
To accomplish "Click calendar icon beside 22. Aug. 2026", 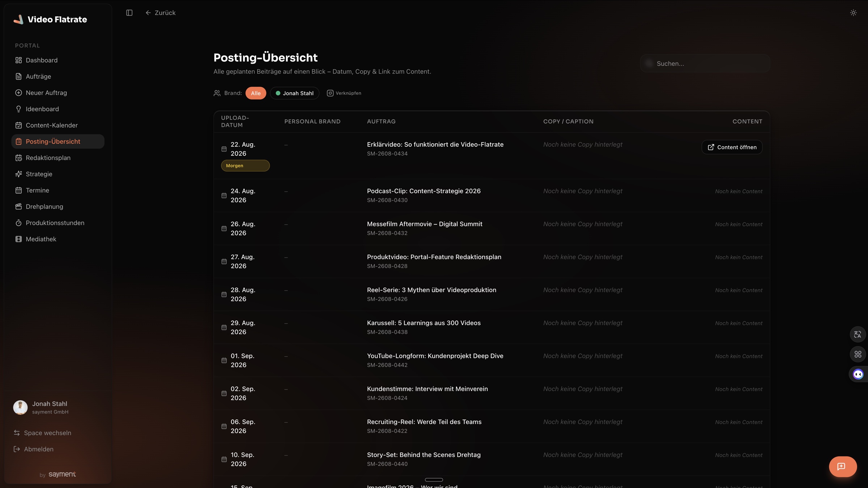I will 224,149.
